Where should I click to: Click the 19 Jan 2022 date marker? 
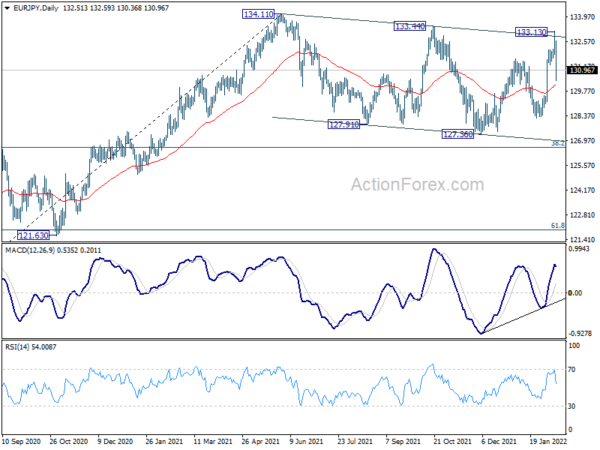[x=548, y=442]
